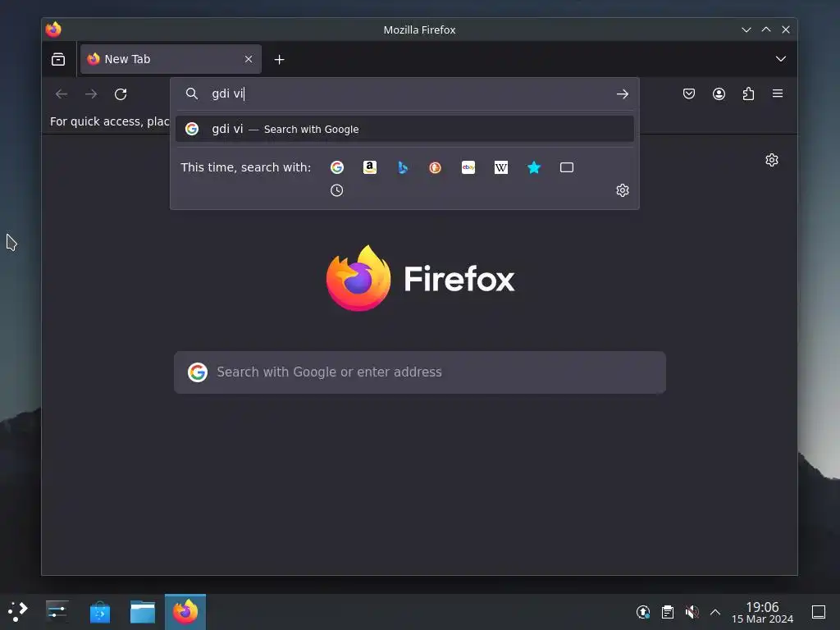Select 'gdi vi — Search with Google' suggestion
Image resolution: width=840 pixels, height=630 pixels.
pos(404,129)
